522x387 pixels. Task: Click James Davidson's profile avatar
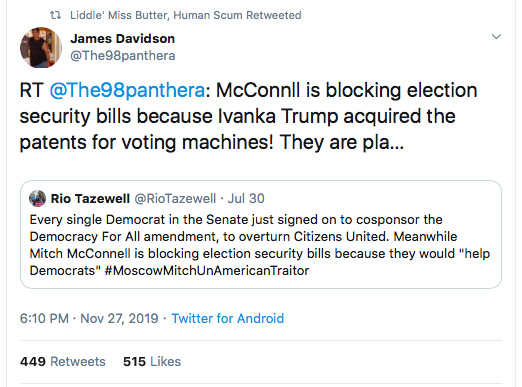[x=41, y=47]
